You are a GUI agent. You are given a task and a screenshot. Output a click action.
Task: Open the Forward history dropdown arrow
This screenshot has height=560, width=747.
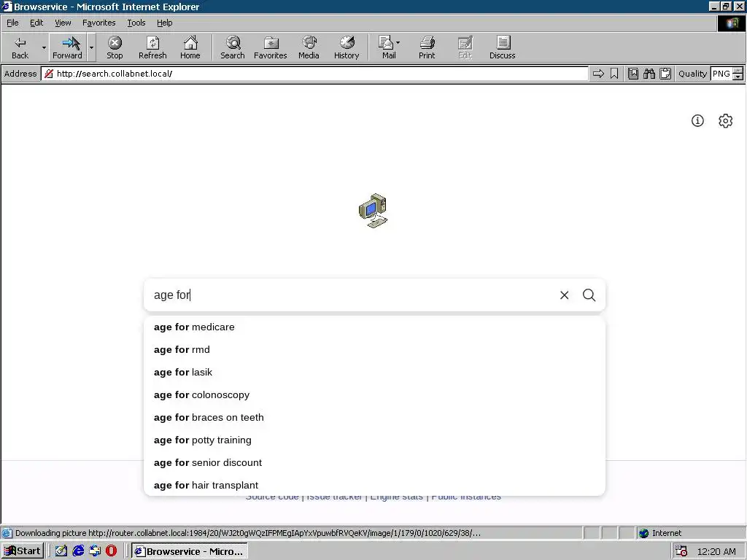tap(91, 47)
